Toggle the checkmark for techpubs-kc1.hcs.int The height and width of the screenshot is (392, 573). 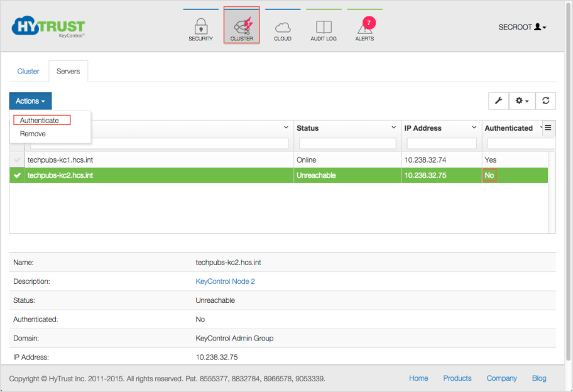point(17,160)
